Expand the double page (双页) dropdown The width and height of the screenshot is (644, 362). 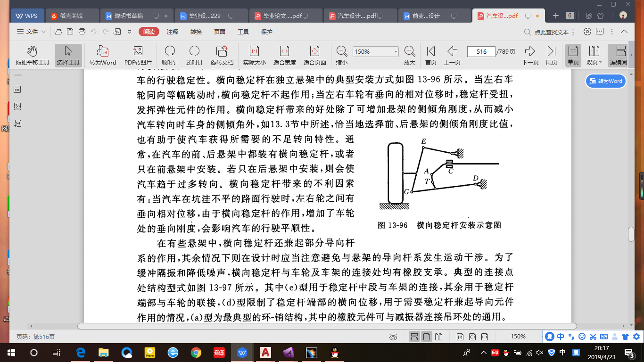click(x=601, y=62)
